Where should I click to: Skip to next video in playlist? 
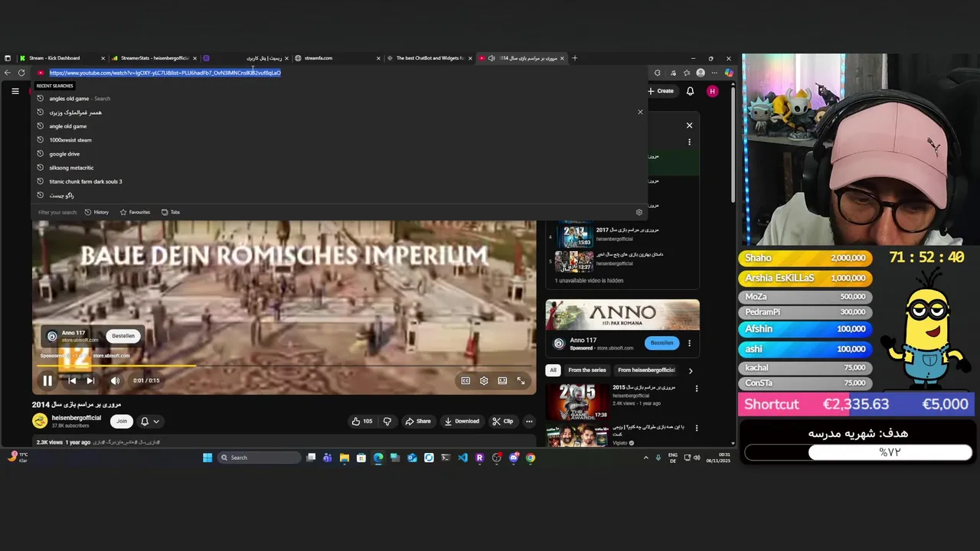coord(90,380)
